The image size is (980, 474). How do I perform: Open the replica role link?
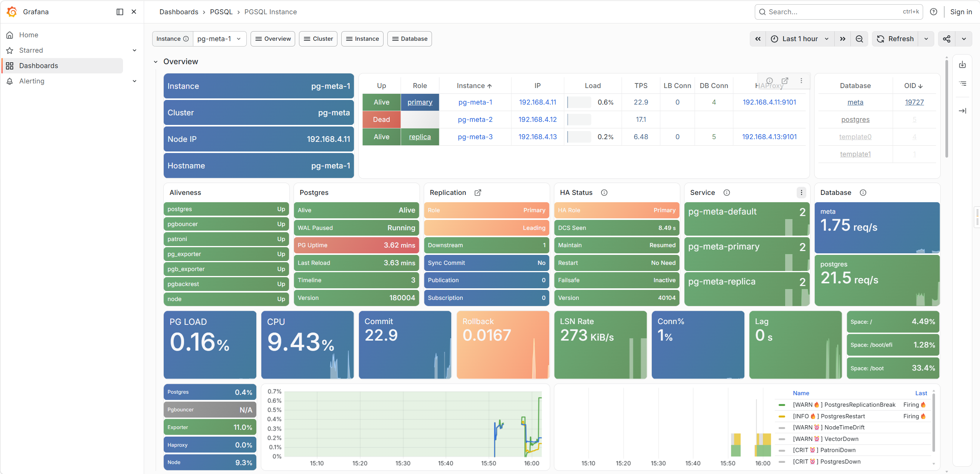(420, 137)
